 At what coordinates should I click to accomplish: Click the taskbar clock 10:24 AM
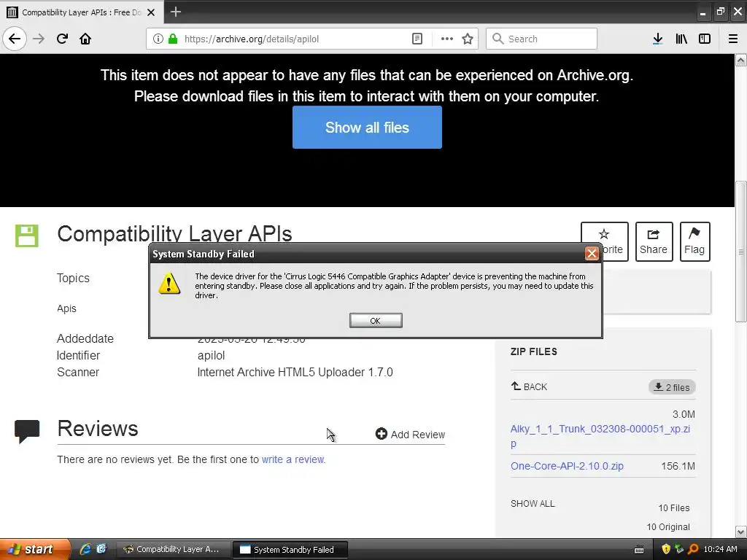[720, 549]
